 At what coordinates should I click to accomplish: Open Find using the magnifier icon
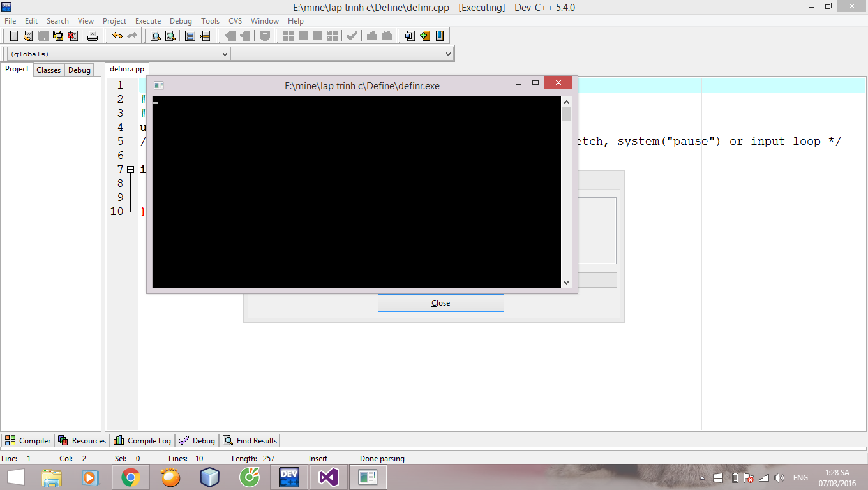[155, 36]
